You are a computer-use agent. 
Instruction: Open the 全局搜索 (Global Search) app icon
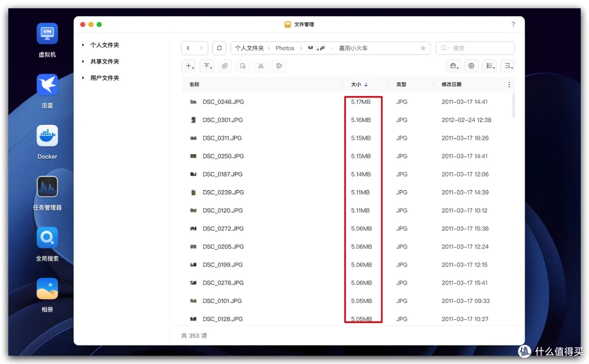(x=47, y=238)
